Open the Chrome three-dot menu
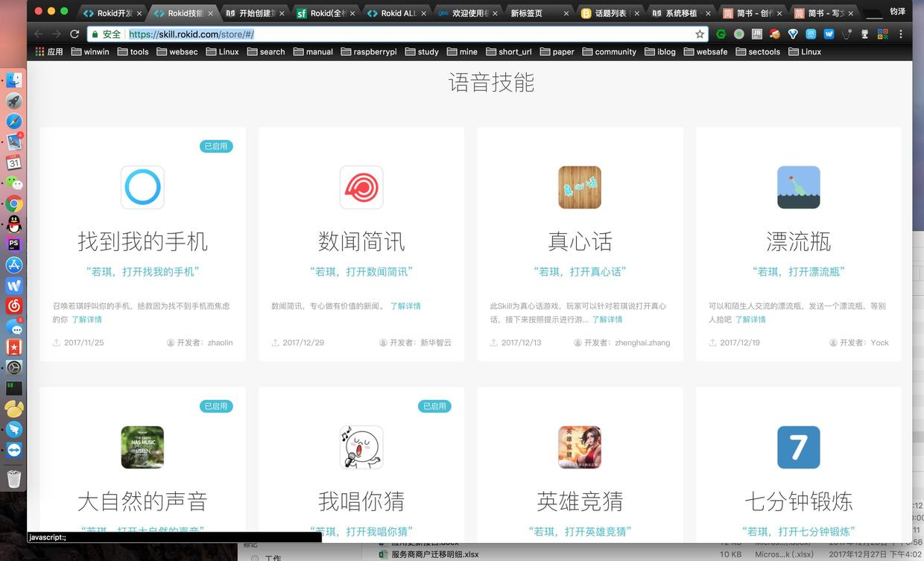924x561 pixels. [x=901, y=34]
